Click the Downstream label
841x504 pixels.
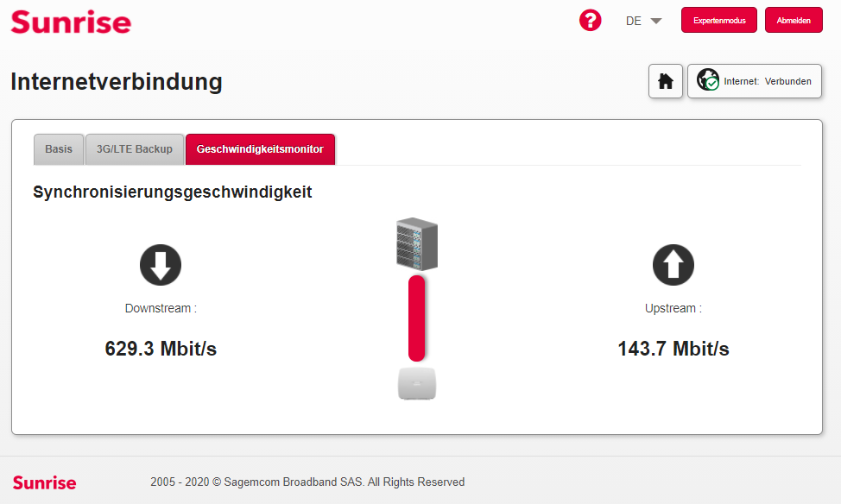pyautogui.click(x=161, y=308)
